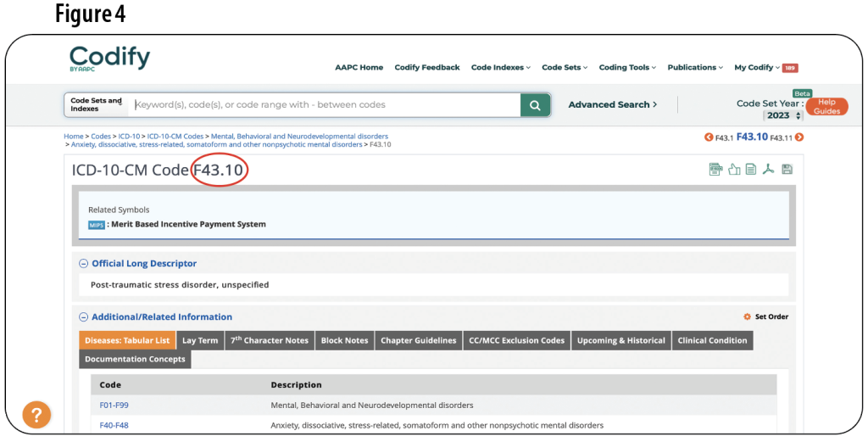Click the Help Guides button
Screen dimensions: 868x442
click(x=826, y=106)
